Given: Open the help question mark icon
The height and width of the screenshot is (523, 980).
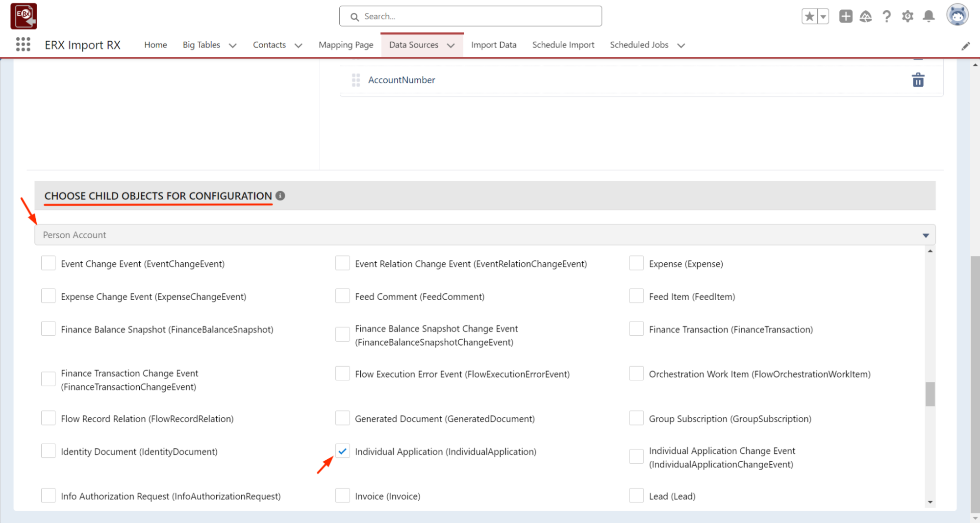Looking at the screenshot, I should (886, 16).
